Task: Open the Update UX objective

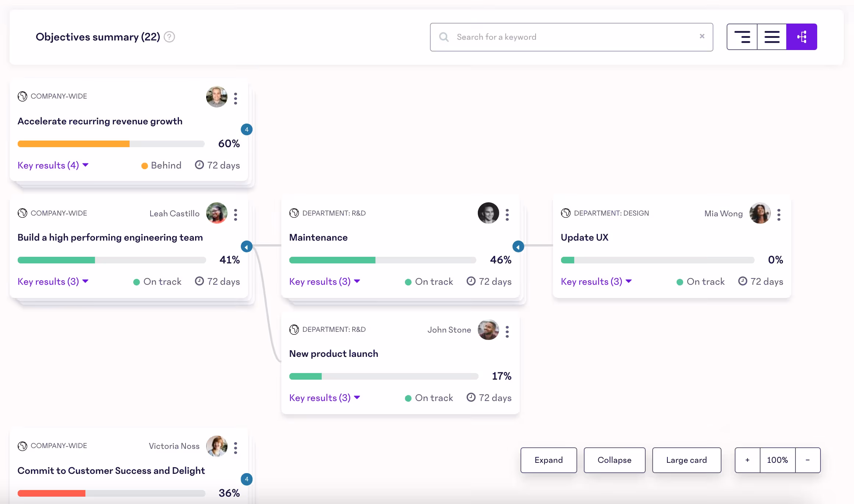Action: (x=585, y=237)
